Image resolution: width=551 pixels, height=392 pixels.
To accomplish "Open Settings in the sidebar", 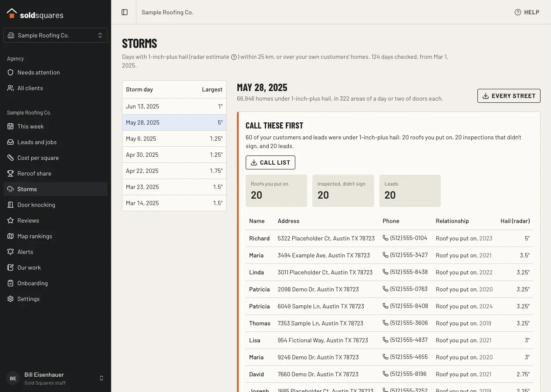I will point(55,299).
